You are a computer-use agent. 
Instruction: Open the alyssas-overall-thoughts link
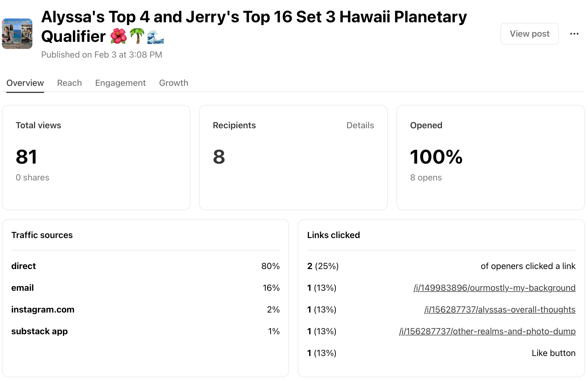coord(500,310)
